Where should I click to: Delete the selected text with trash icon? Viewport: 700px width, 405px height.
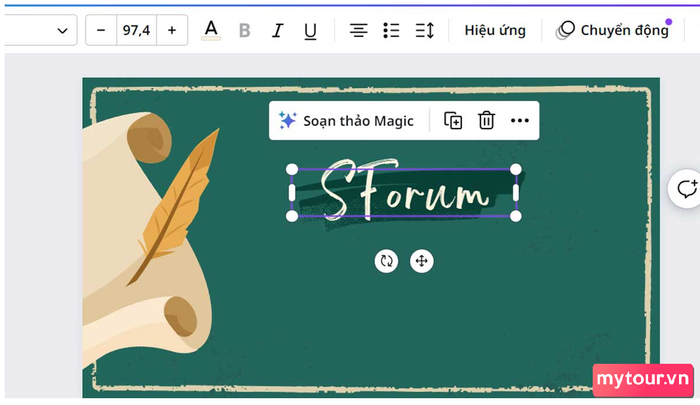point(486,121)
